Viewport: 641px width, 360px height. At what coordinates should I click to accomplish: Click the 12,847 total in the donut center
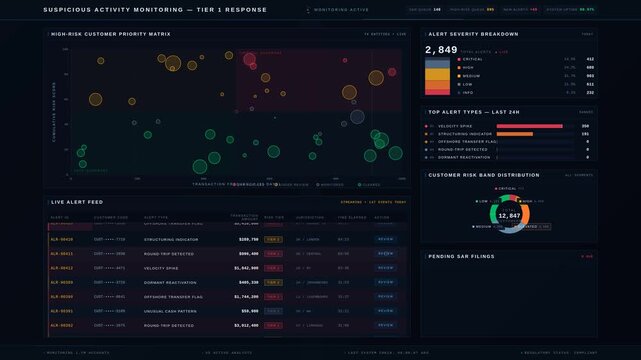coord(509,215)
